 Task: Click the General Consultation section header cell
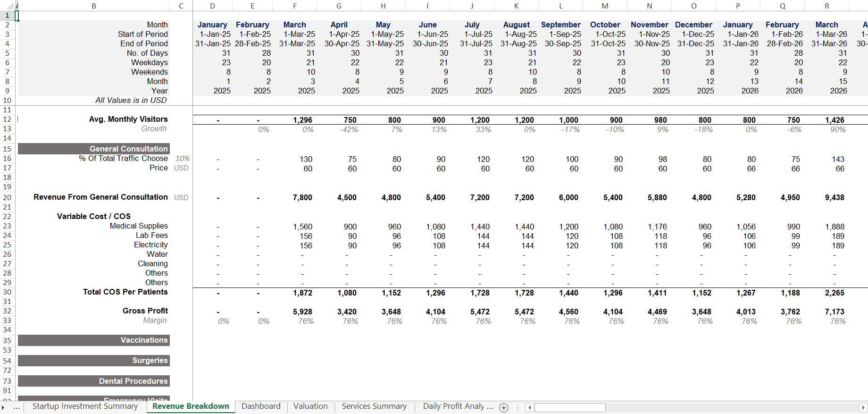point(94,149)
